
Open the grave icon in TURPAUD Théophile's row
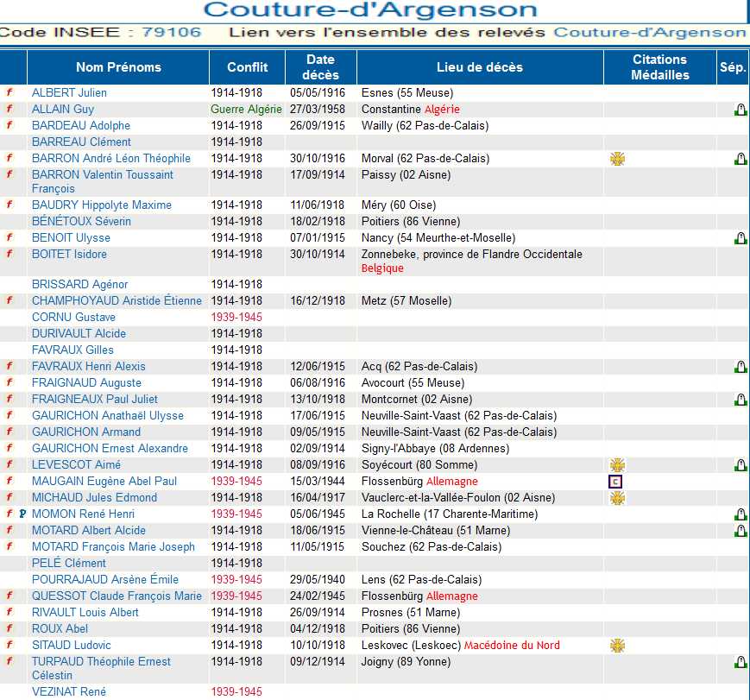(x=740, y=662)
